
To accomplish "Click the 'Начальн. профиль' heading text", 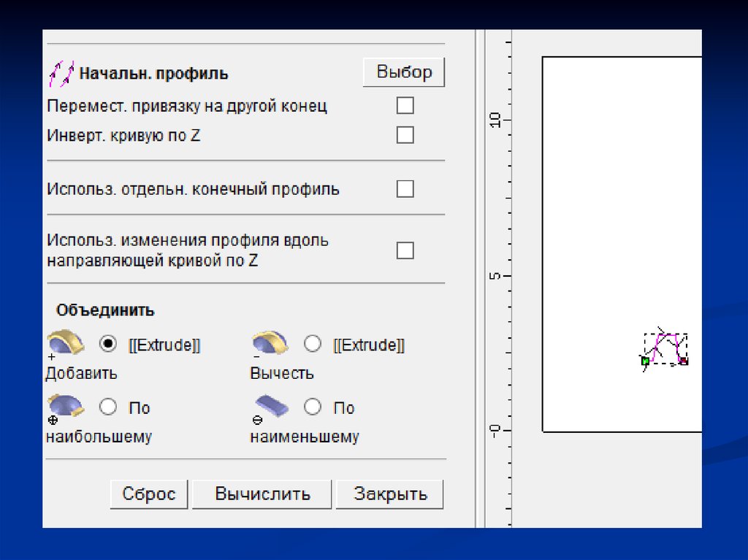I will tap(153, 74).
